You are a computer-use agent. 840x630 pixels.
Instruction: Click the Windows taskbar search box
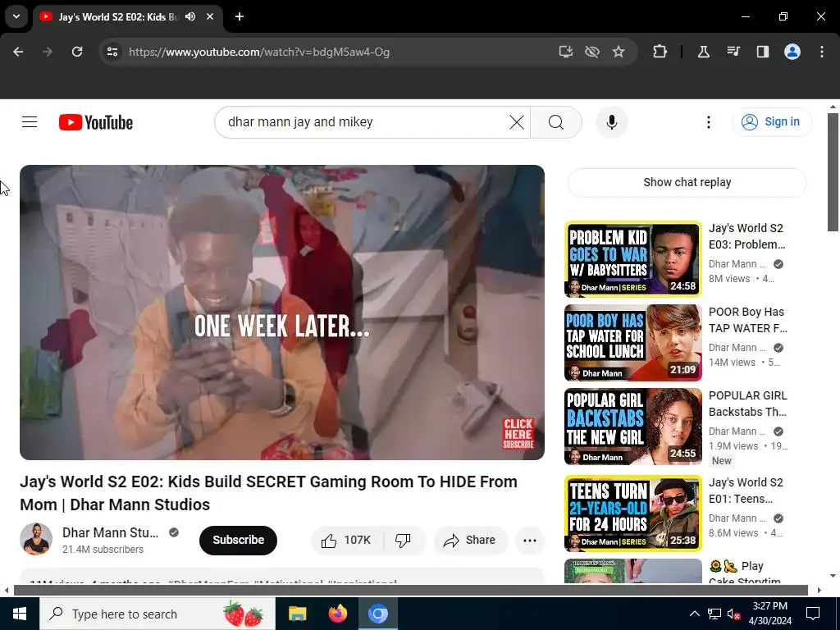[157, 614]
